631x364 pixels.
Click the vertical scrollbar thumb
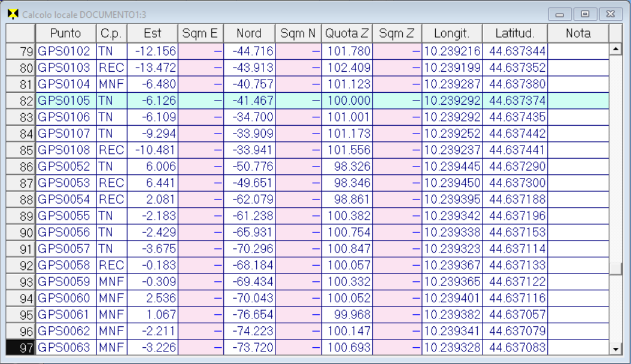coord(615,269)
